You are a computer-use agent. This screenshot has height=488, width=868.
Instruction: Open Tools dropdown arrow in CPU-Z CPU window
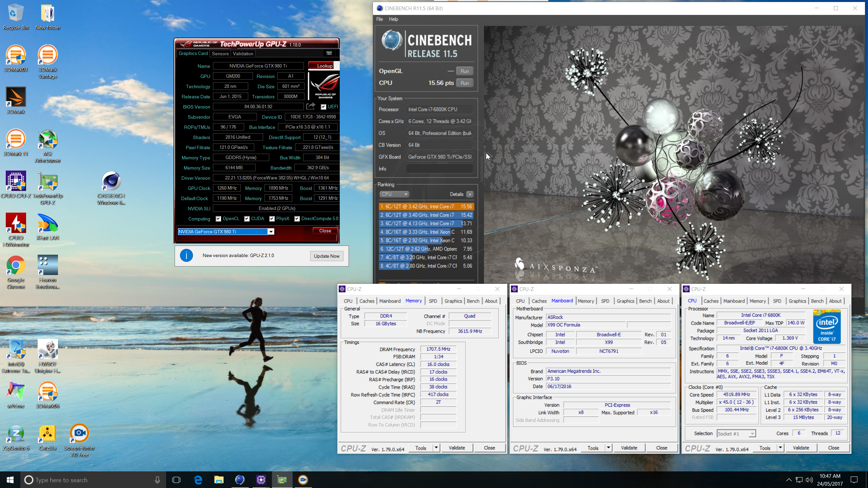click(x=780, y=448)
